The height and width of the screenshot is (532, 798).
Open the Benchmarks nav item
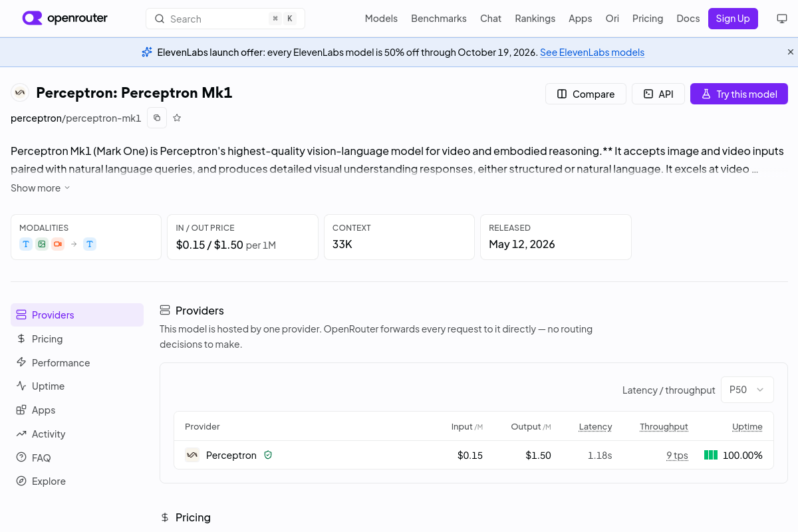point(439,19)
